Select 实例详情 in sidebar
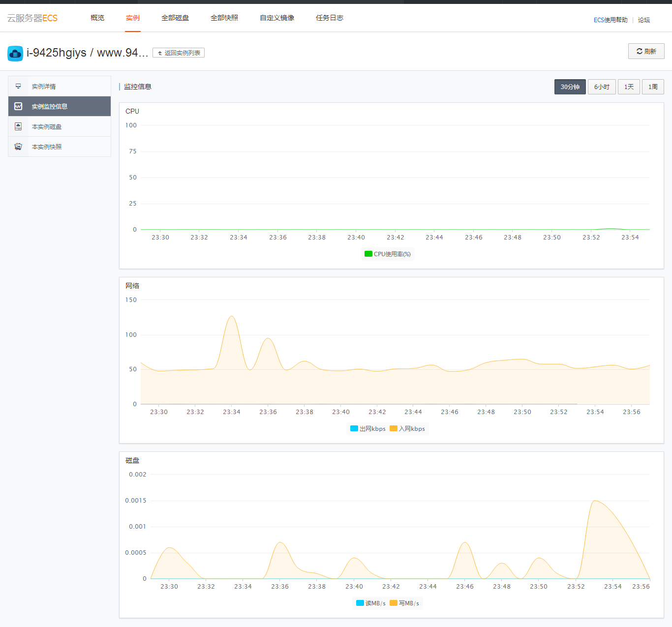Viewport: 672px width, 627px height. [60, 86]
